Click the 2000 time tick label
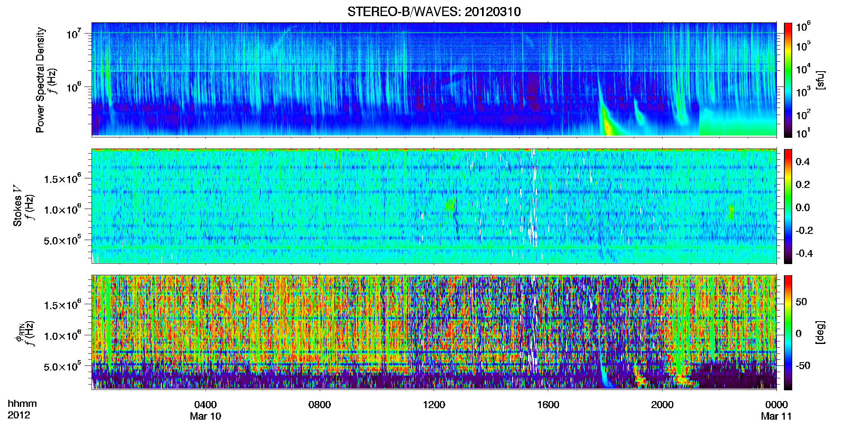The width and height of the screenshot is (868, 447). click(662, 405)
